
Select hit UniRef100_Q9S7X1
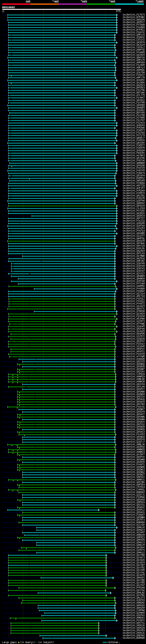tap(134, 623)
